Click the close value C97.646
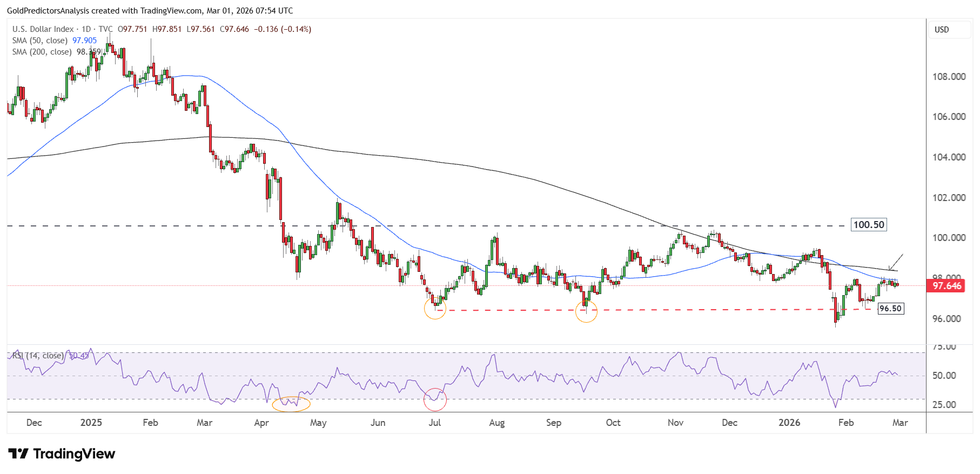The height and width of the screenshot is (474, 980). 234,29
